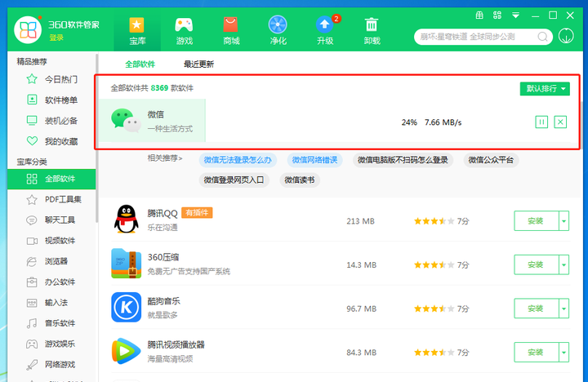
Task: Open the 卸载 uninstall section
Action: click(372, 31)
